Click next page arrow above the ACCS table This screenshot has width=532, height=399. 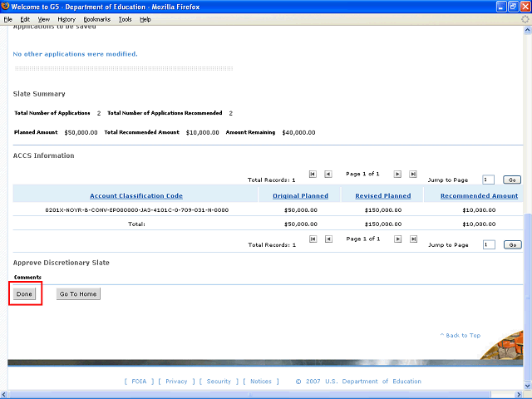pyautogui.click(x=397, y=174)
